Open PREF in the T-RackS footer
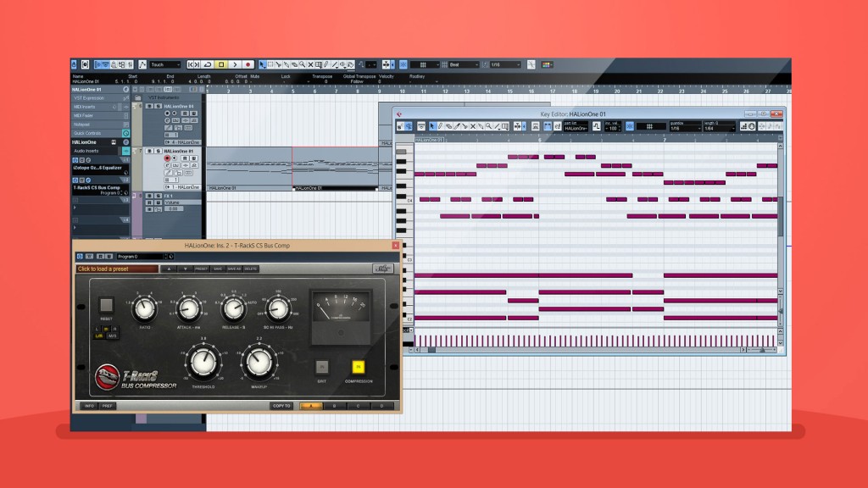 click(108, 406)
